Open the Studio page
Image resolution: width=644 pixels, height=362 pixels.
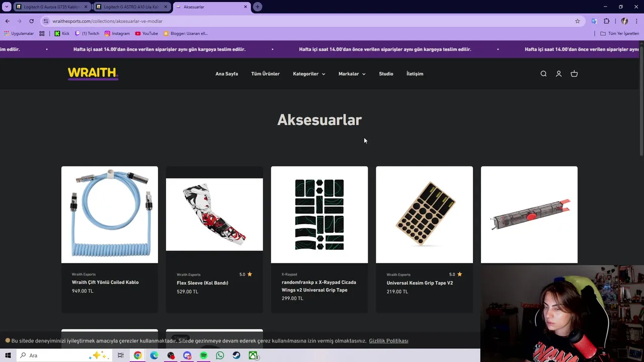coord(386,74)
